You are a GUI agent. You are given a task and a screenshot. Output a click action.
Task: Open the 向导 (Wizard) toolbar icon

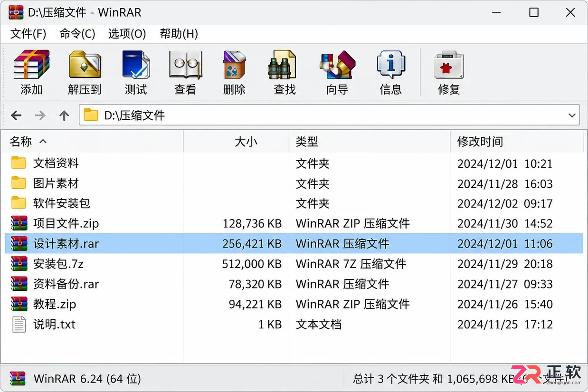(337, 65)
